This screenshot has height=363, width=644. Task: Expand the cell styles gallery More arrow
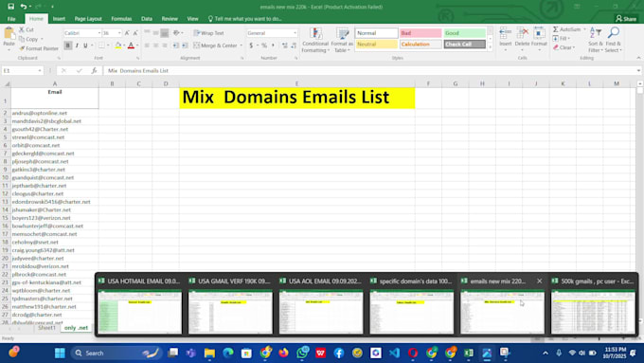[490, 46]
